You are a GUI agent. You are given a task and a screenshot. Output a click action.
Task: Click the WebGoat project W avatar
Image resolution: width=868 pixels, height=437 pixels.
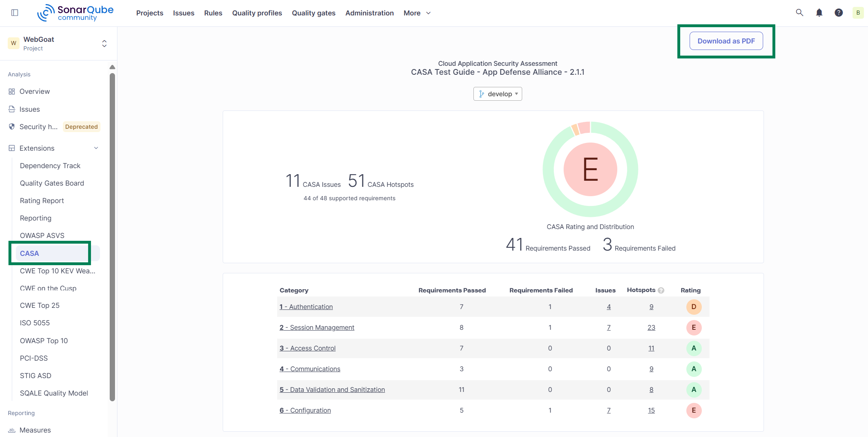pos(14,43)
